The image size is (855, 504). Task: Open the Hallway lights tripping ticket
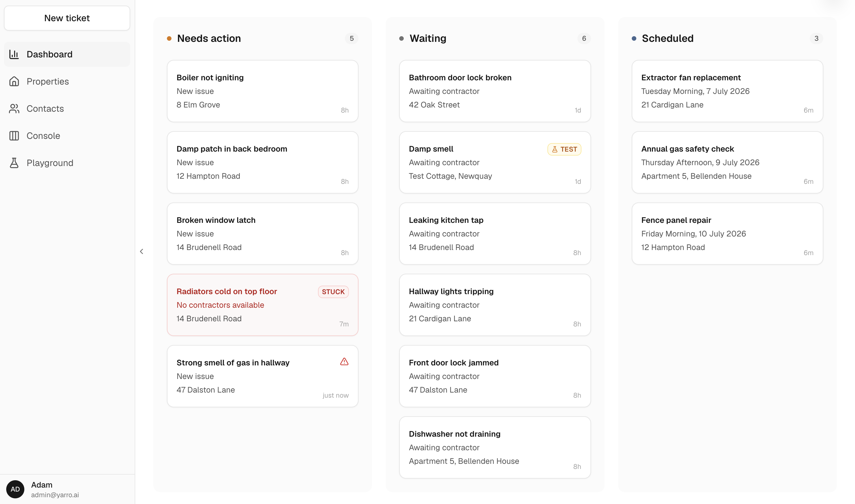pos(495,305)
